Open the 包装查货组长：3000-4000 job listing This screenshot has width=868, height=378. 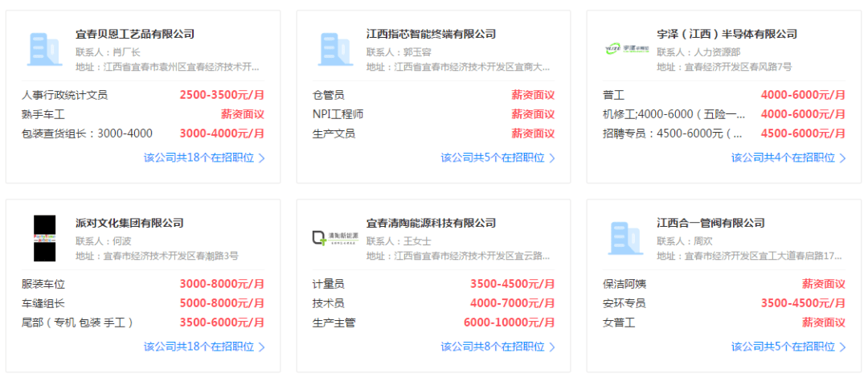click(x=87, y=134)
